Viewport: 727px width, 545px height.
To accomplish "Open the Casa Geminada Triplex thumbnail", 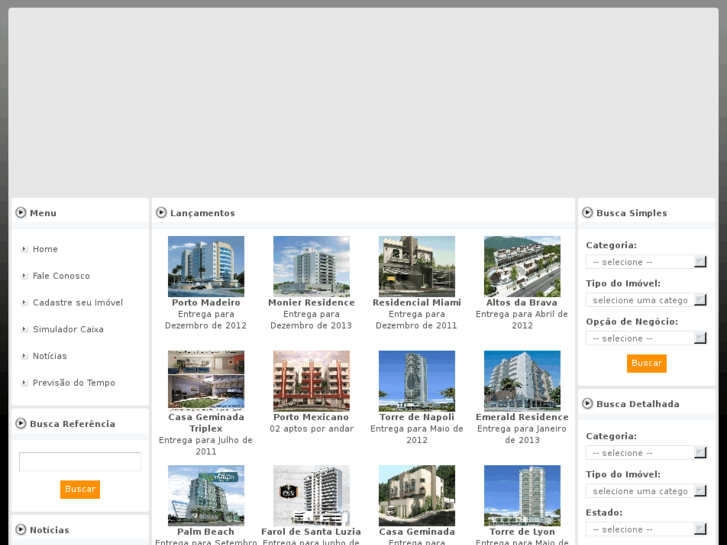I will click(x=206, y=381).
